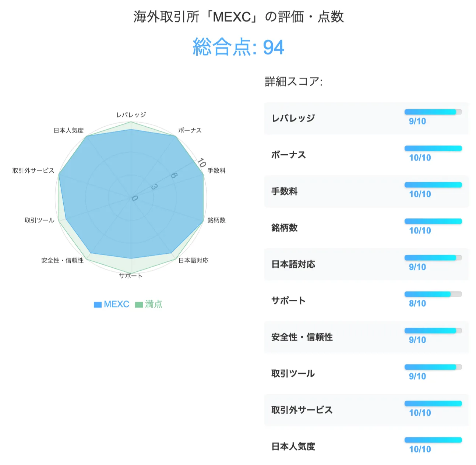The height and width of the screenshot is (465, 476).
Task: Click the 10/10 value in the 日本人気度 row
Action: [x=420, y=450]
